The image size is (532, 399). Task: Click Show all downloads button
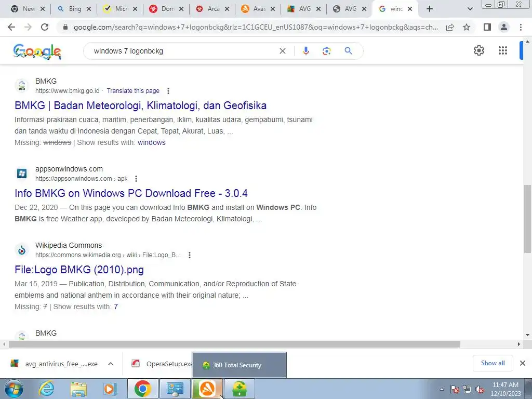tap(493, 363)
